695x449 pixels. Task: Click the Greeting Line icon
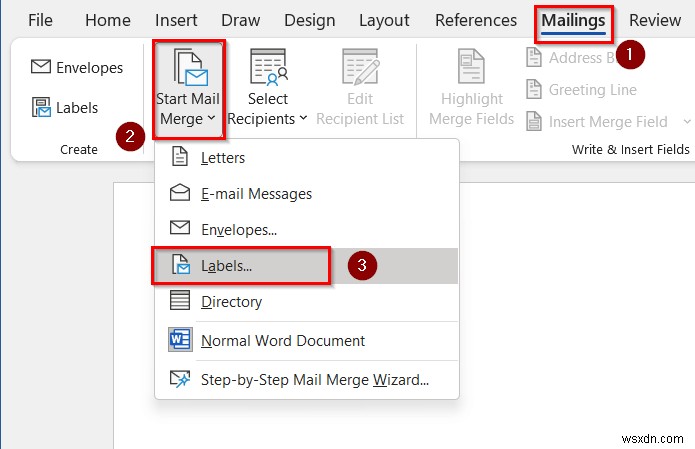(534, 89)
